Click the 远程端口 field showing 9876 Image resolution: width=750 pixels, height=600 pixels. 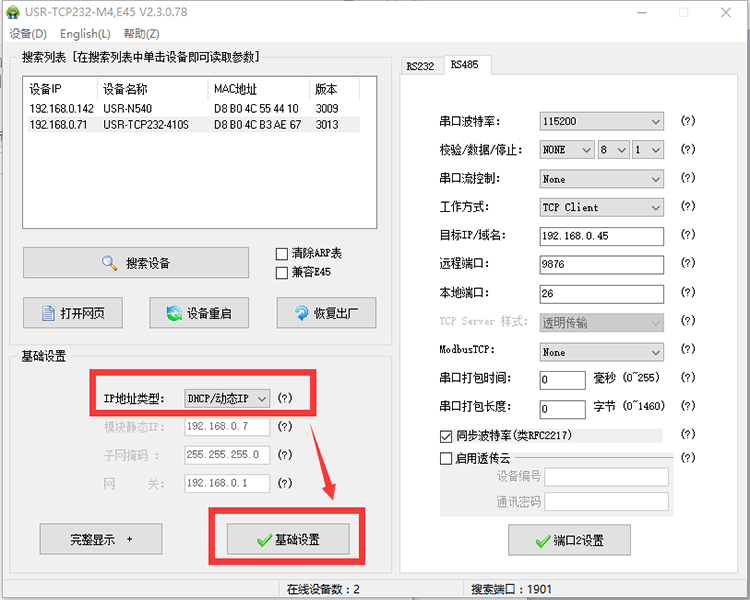pos(601,265)
